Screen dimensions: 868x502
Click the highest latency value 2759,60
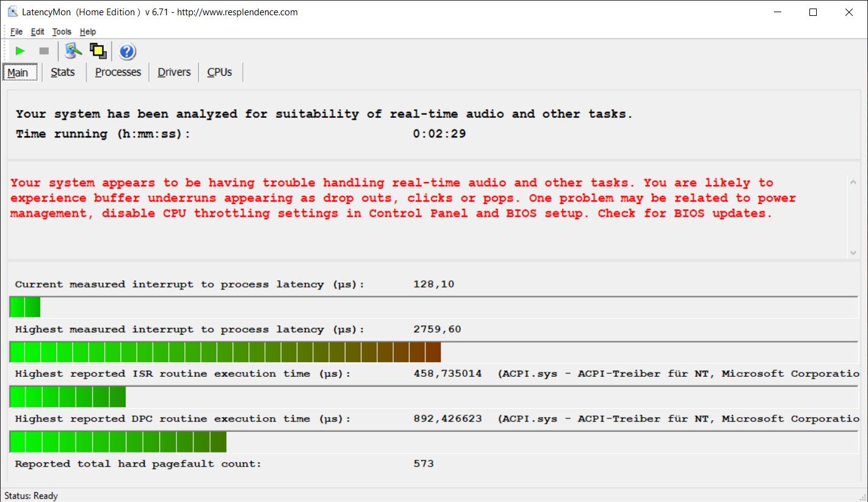pyautogui.click(x=437, y=329)
